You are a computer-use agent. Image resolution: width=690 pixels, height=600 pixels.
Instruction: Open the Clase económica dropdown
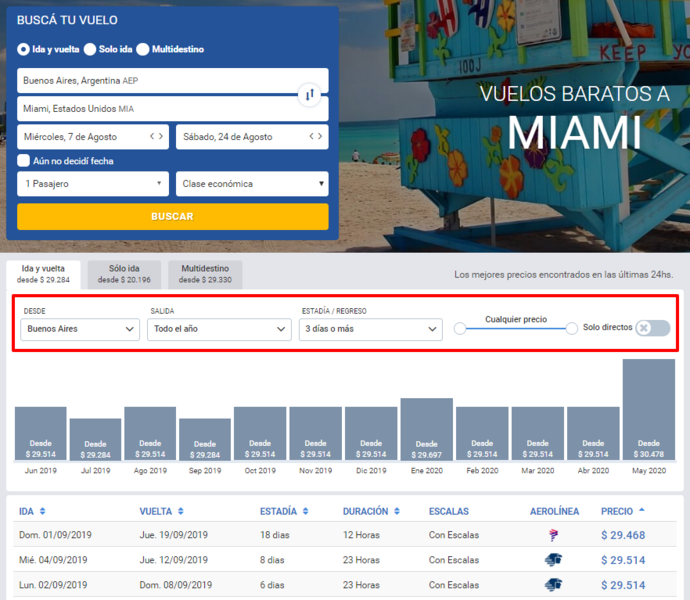(x=252, y=184)
